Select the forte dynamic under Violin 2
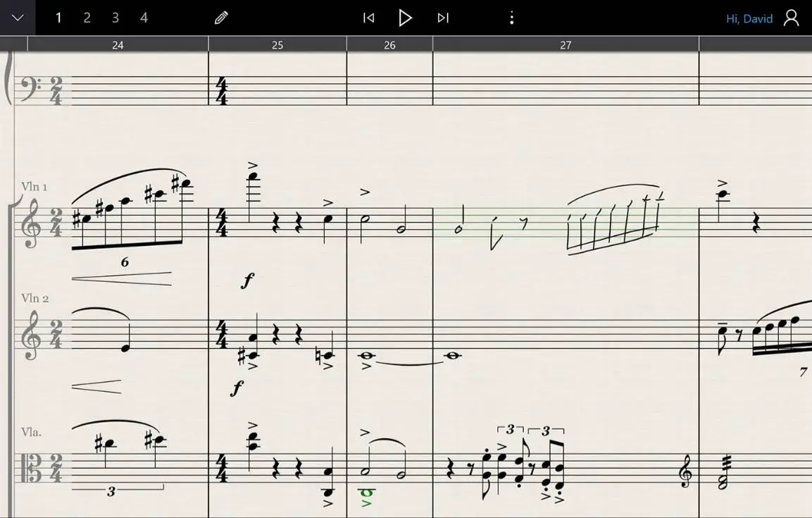This screenshot has width=812, height=518. [x=237, y=388]
